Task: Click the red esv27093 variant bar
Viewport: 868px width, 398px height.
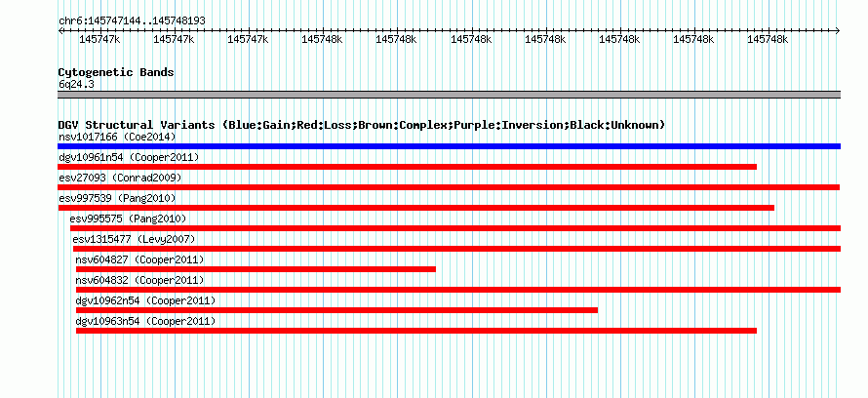Action: coord(449,187)
